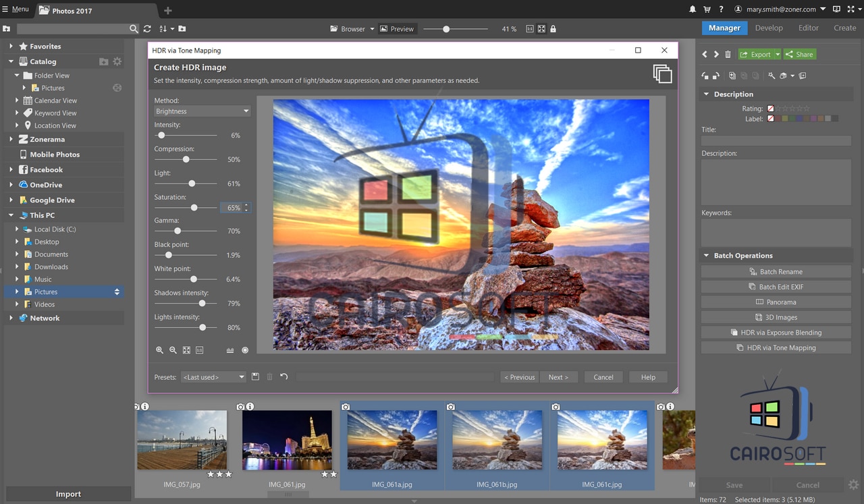Click Next button in HDR dialog
864x504 pixels.
558,377
